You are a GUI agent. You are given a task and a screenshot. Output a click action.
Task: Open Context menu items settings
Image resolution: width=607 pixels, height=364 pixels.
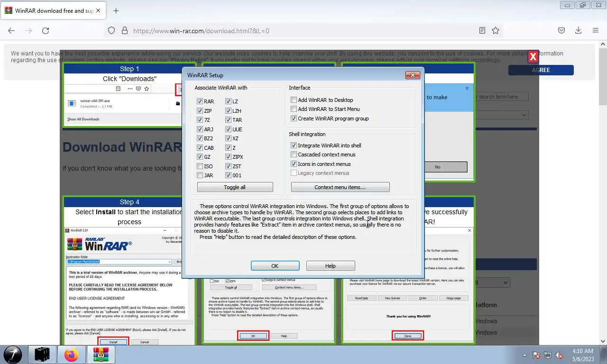[x=340, y=187]
